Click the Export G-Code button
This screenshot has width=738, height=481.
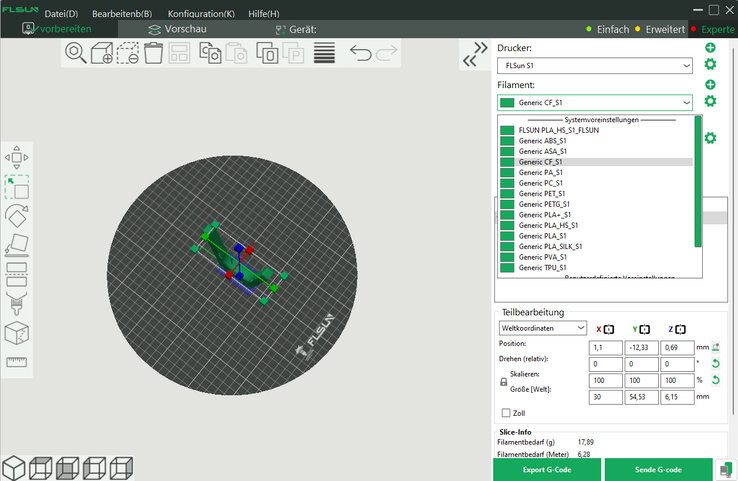click(547, 469)
